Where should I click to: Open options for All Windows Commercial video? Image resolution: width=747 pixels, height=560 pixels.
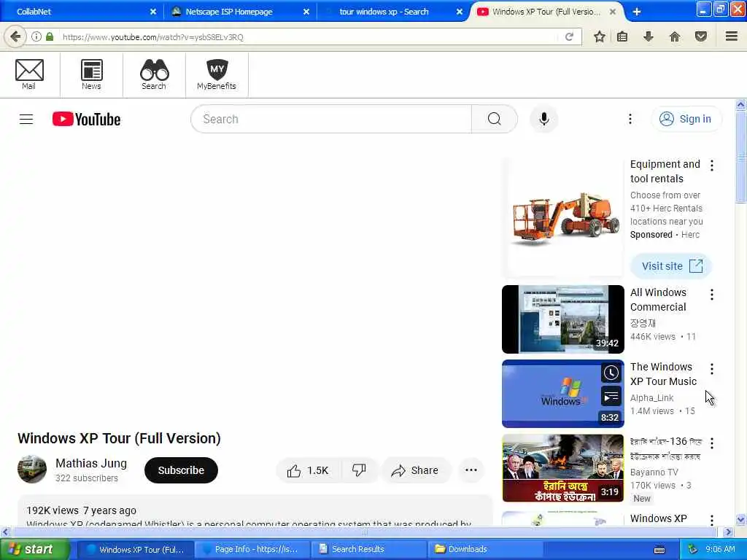coord(712,295)
